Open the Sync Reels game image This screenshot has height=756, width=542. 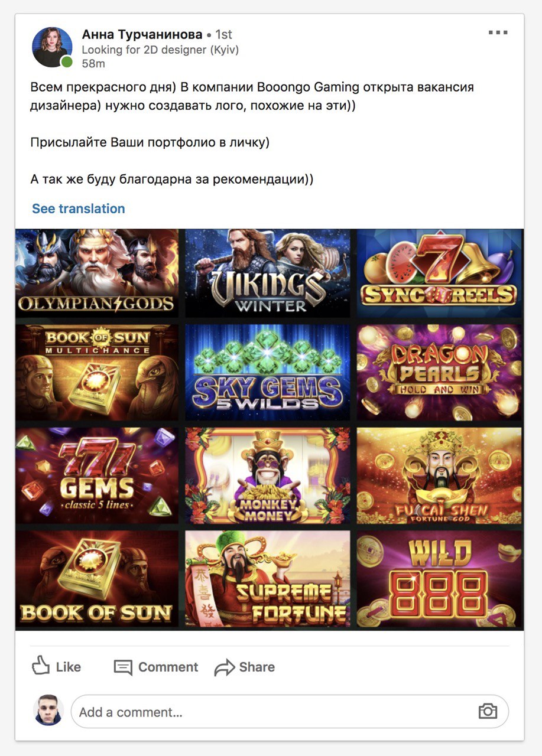click(x=440, y=272)
